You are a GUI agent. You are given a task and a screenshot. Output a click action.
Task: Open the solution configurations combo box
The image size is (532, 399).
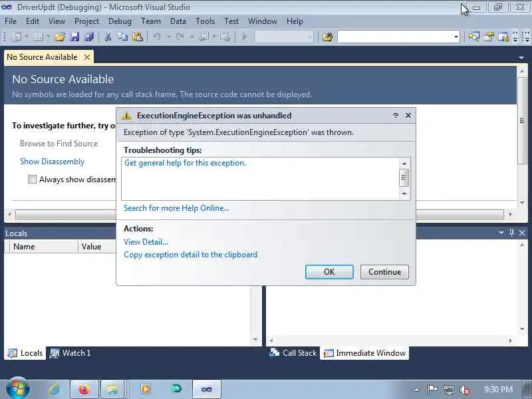(284, 37)
